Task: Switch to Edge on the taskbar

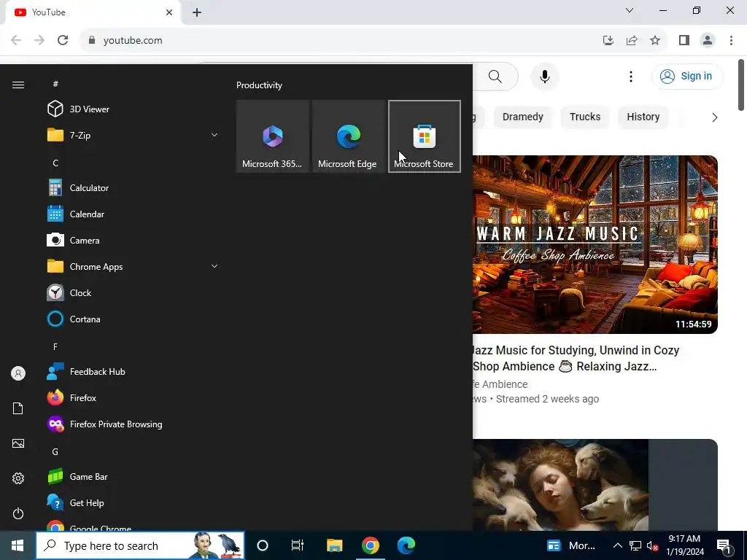Action: tap(406, 545)
